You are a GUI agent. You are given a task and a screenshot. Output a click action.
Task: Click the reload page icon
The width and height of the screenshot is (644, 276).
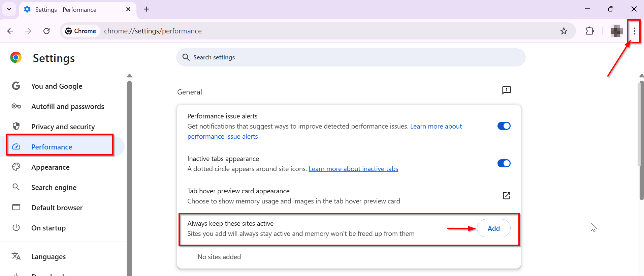coord(46,31)
